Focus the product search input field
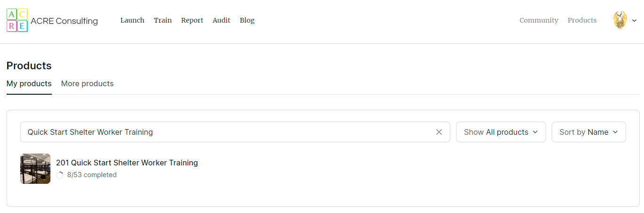644x213 pixels. 226,132
